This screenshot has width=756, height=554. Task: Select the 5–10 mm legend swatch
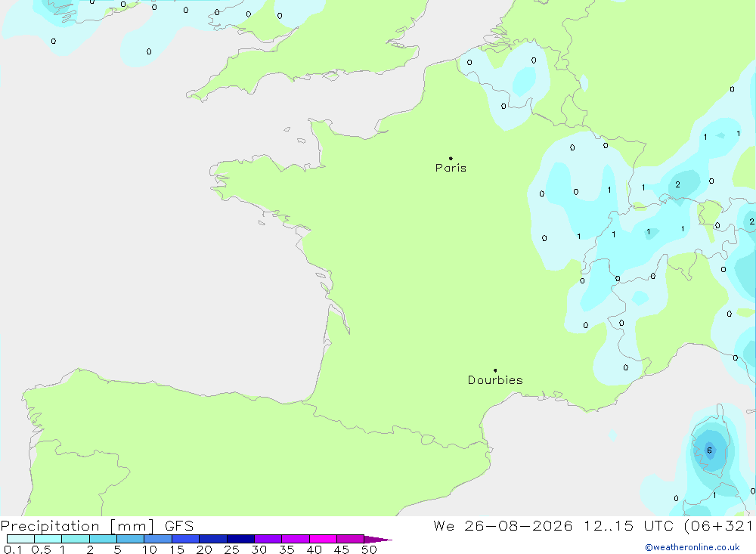131,539
